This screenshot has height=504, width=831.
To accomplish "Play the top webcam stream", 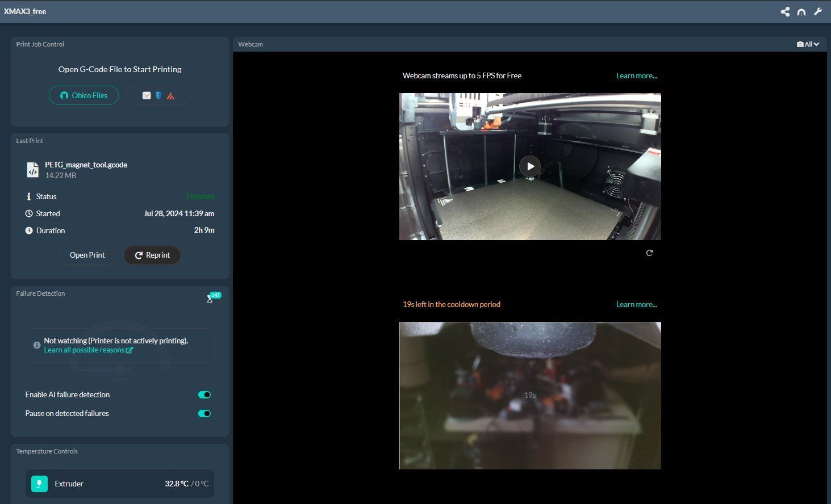I will pos(529,166).
